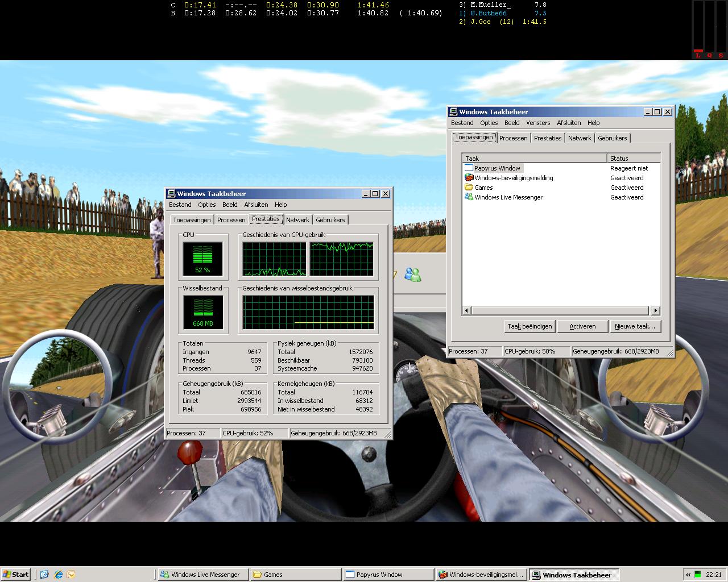Switch to Netwerk tab in the CPU graph window

point(297,220)
